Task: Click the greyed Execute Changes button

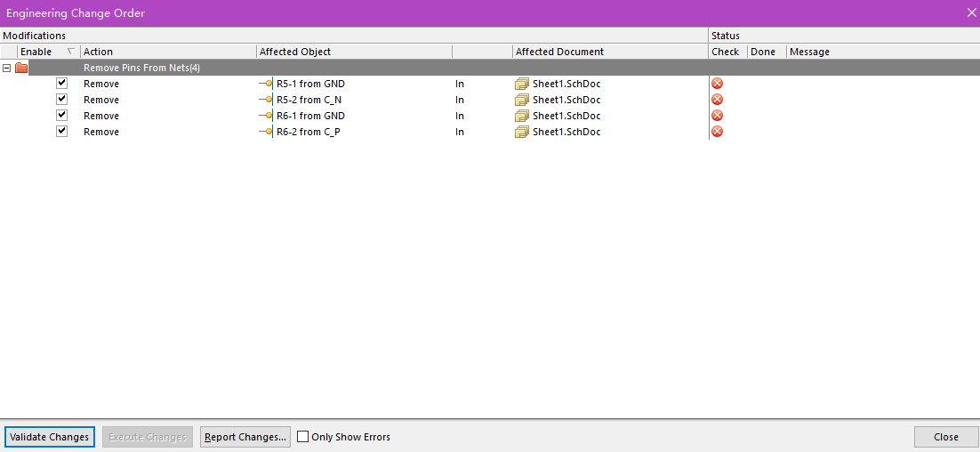Action: [148, 436]
